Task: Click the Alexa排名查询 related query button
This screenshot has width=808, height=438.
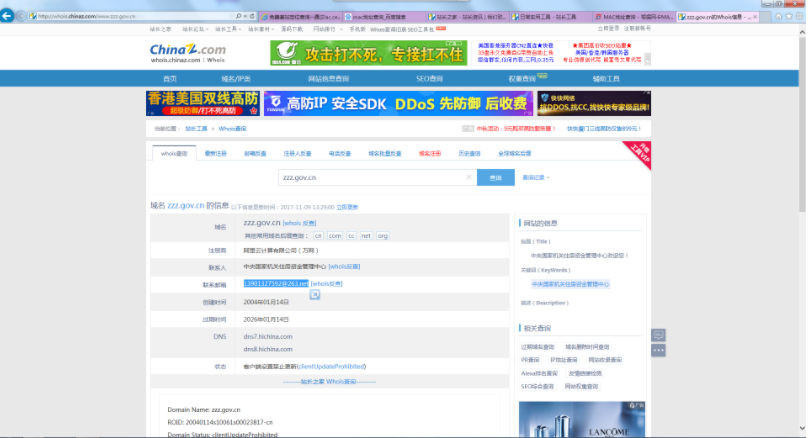Action: point(540,374)
